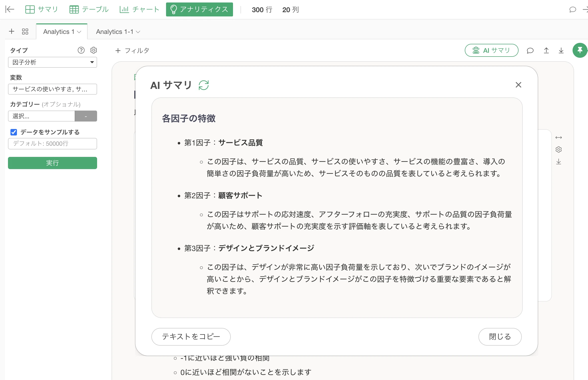Open the comment bubble icon next to AI サマリ
This screenshot has height=380, width=588.
pyautogui.click(x=530, y=51)
